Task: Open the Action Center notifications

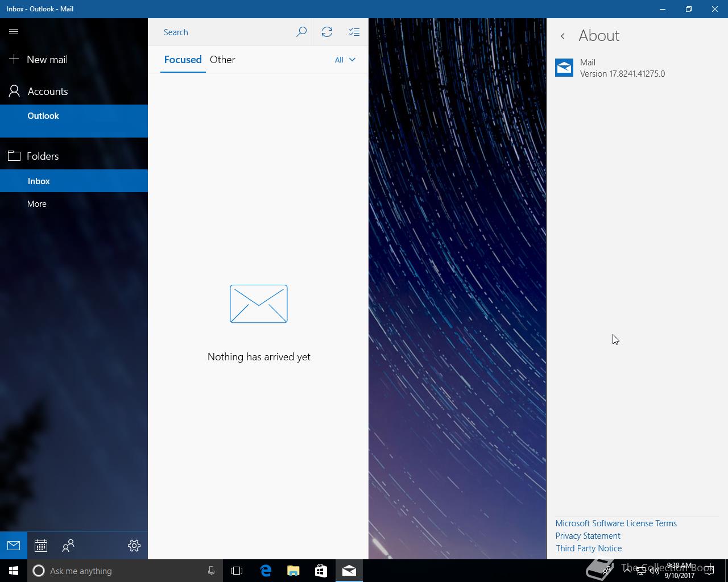Action: [x=709, y=571]
